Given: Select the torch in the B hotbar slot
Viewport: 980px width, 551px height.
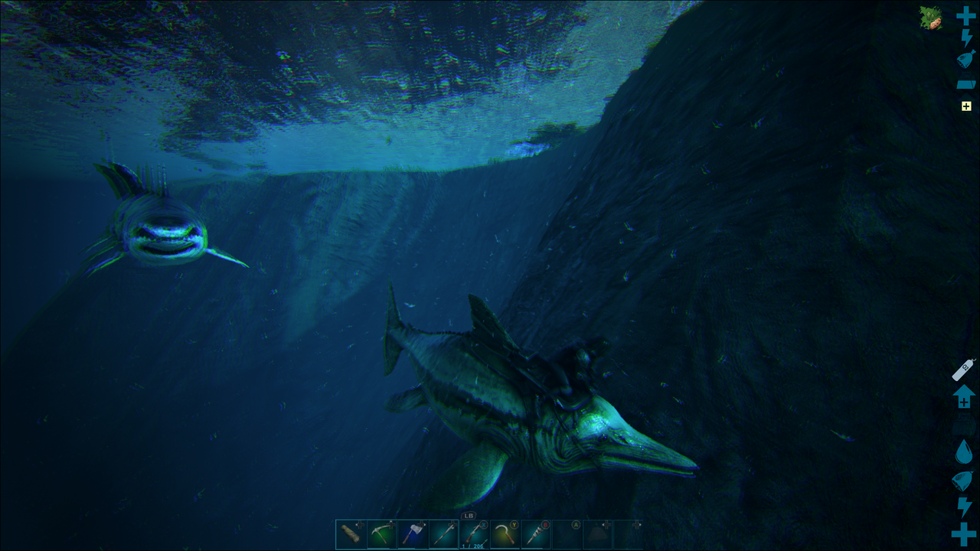Looking at the screenshot, I should click(536, 535).
